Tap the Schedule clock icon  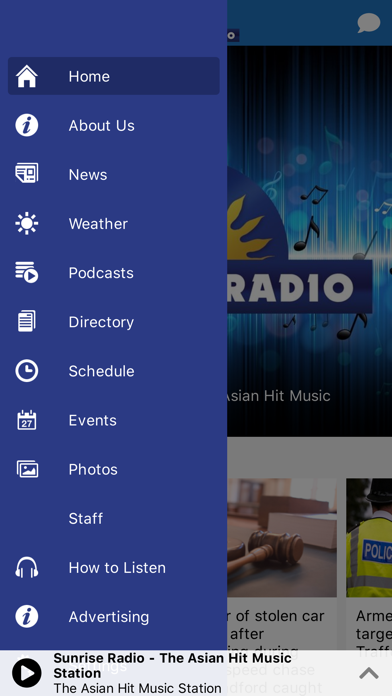(x=27, y=371)
